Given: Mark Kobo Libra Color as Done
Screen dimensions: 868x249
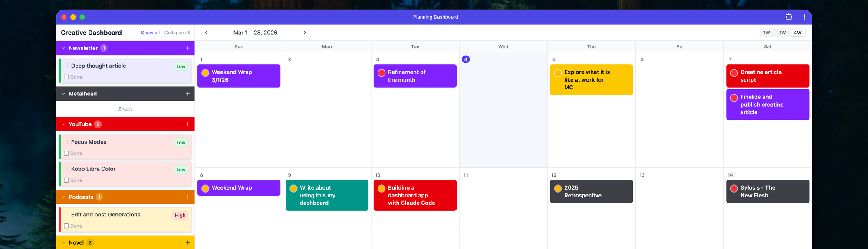Looking at the screenshot, I should 66,180.
